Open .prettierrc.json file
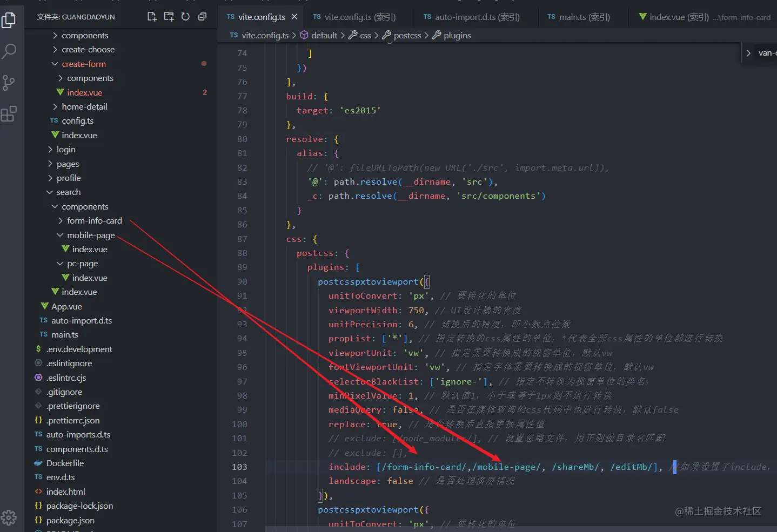The image size is (777, 532). [73, 421]
